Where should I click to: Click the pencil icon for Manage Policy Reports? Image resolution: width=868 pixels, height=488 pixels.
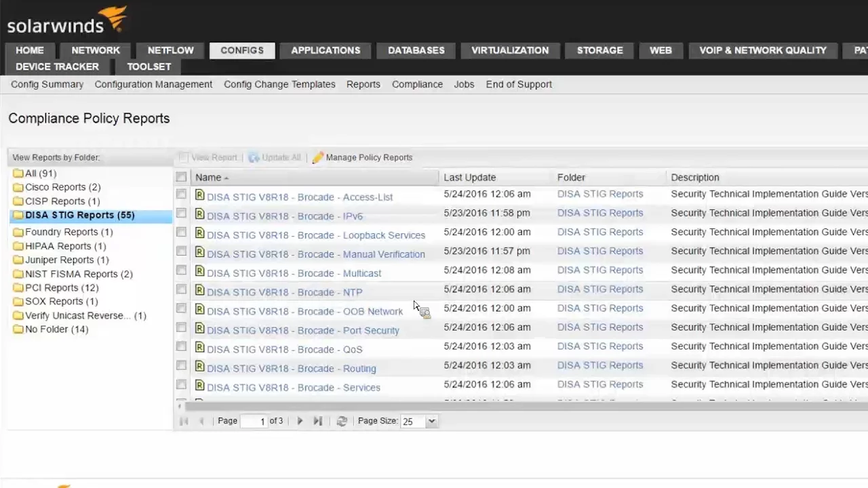pyautogui.click(x=318, y=157)
